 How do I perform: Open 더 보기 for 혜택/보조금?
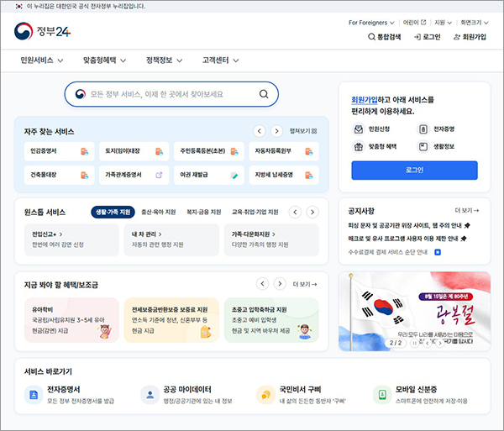(x=305, y=284)
